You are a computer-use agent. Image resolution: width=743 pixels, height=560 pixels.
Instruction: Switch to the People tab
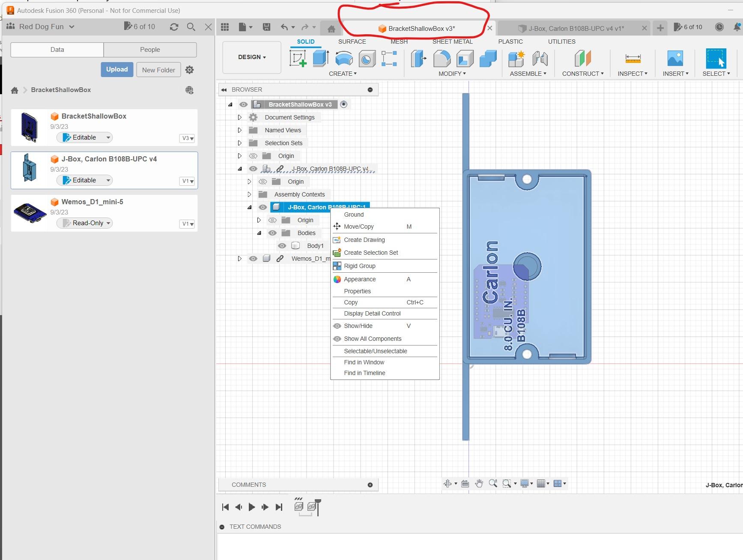pyautogui.click(x=150, y=50)
